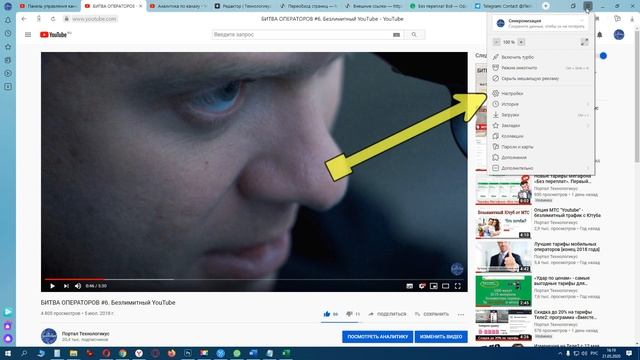Toggle subtitles in the video player
This screenshot has width=640, height=360.
click(x=409, y=286)
